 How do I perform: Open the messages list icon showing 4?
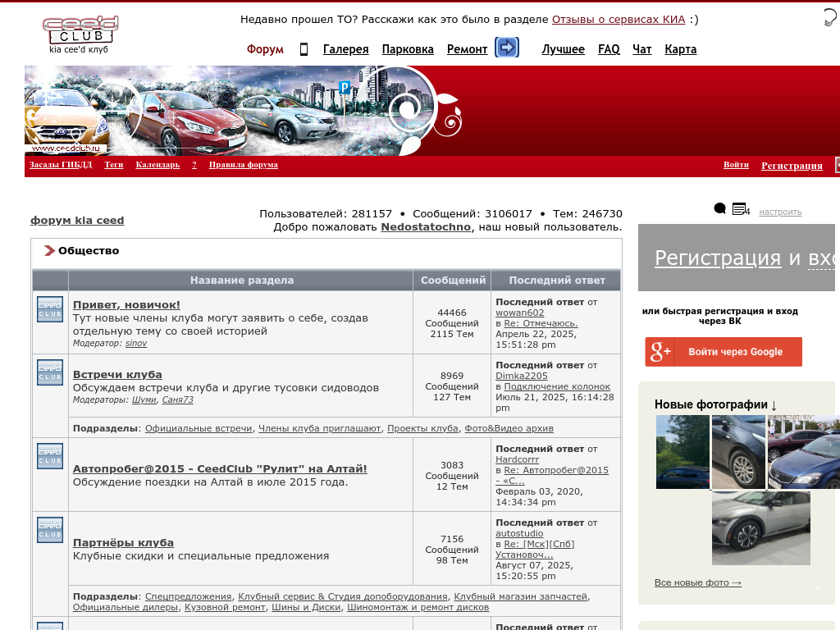point(739,209)
